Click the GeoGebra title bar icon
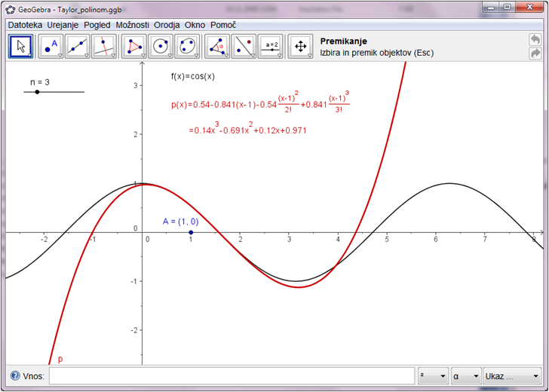This screenshot has width=549, height=392. click(11, 10)
